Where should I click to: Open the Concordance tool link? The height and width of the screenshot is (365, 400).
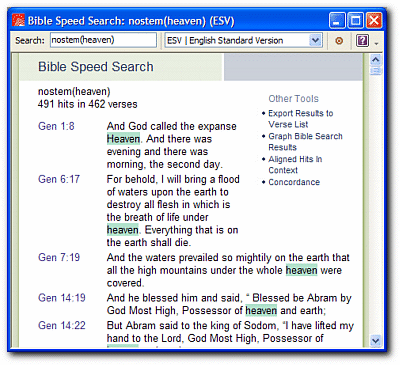[294, 182]
